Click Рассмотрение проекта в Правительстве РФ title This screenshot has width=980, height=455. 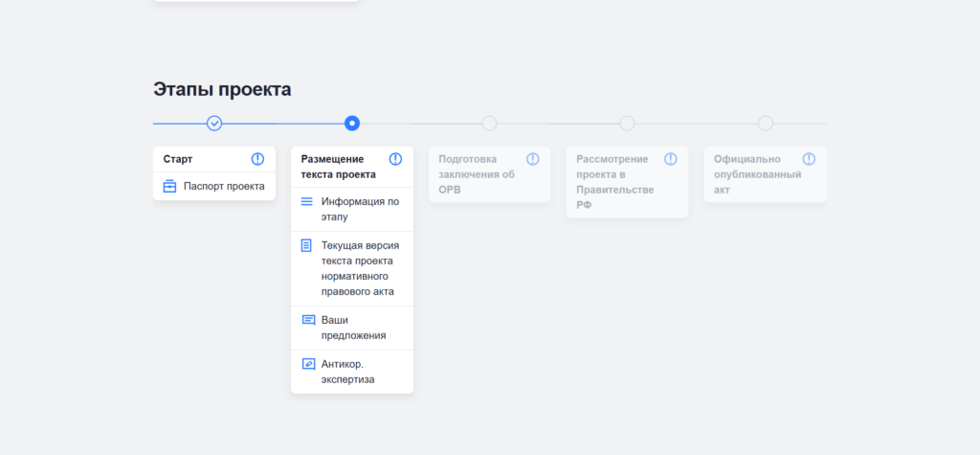(x=615, y=182)
